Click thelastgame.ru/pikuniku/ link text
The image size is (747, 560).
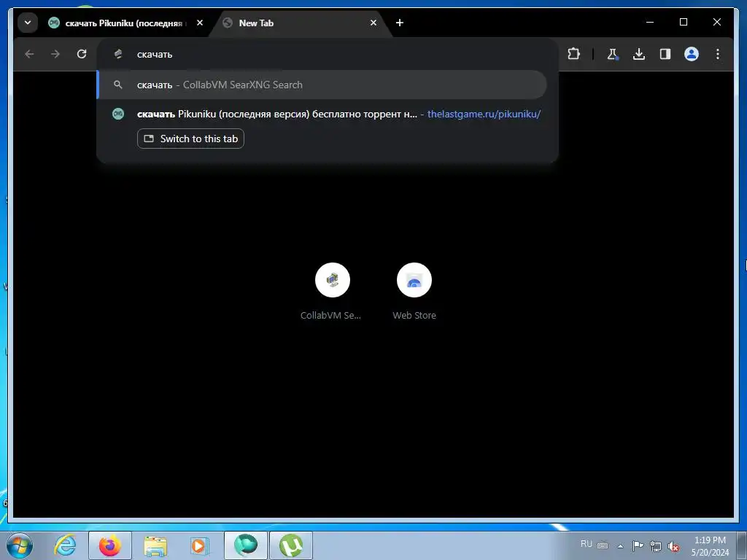484,114
